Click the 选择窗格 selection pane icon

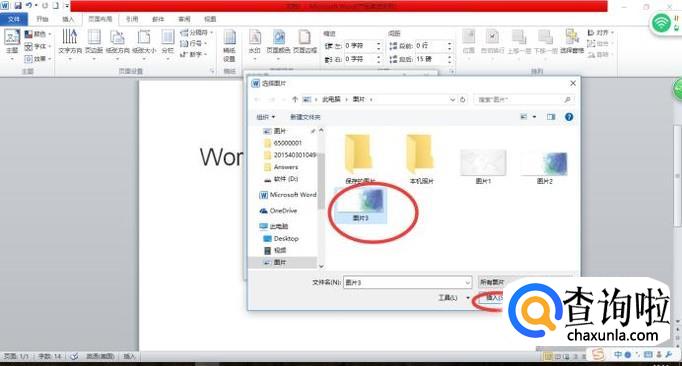(x=572, y=41)
